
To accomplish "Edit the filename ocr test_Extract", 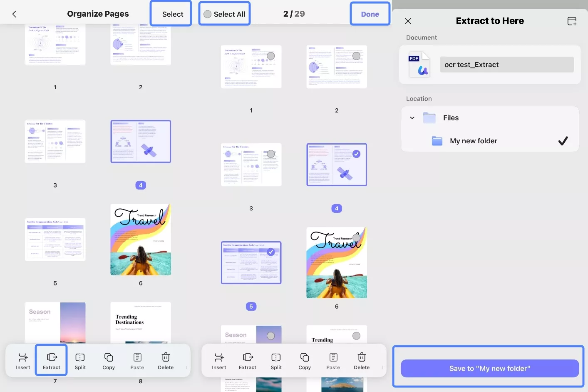I will [x=506, y=65].
